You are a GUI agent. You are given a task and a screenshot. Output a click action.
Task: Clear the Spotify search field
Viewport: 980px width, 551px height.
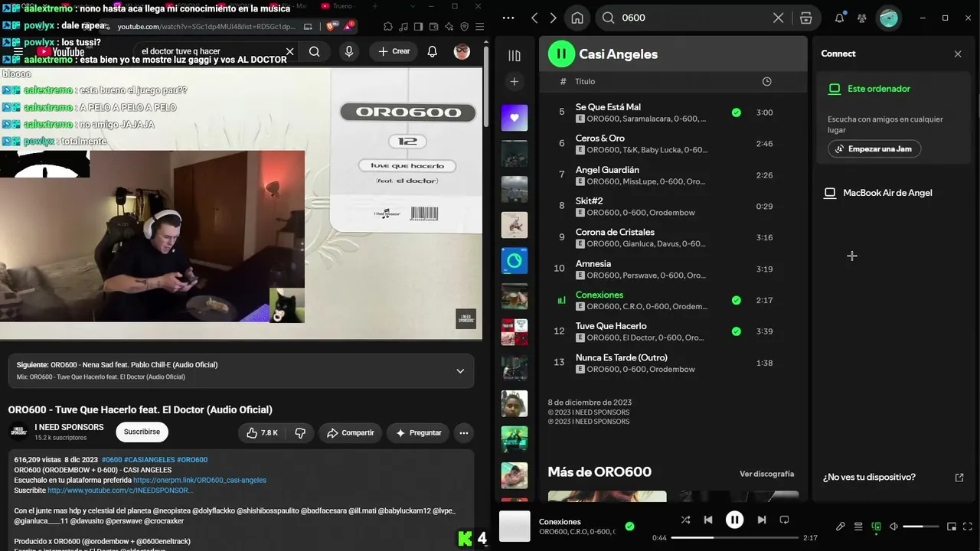pos(778,18)
